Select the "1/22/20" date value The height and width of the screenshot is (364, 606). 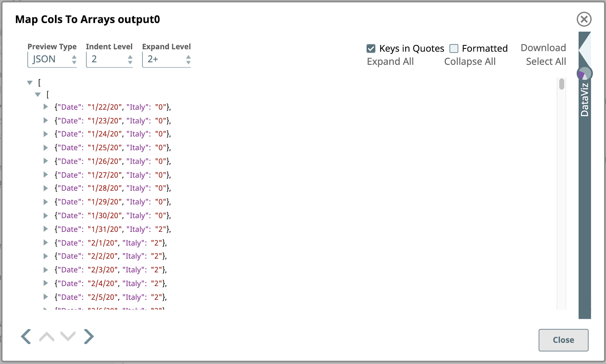(x=105, y=107)
